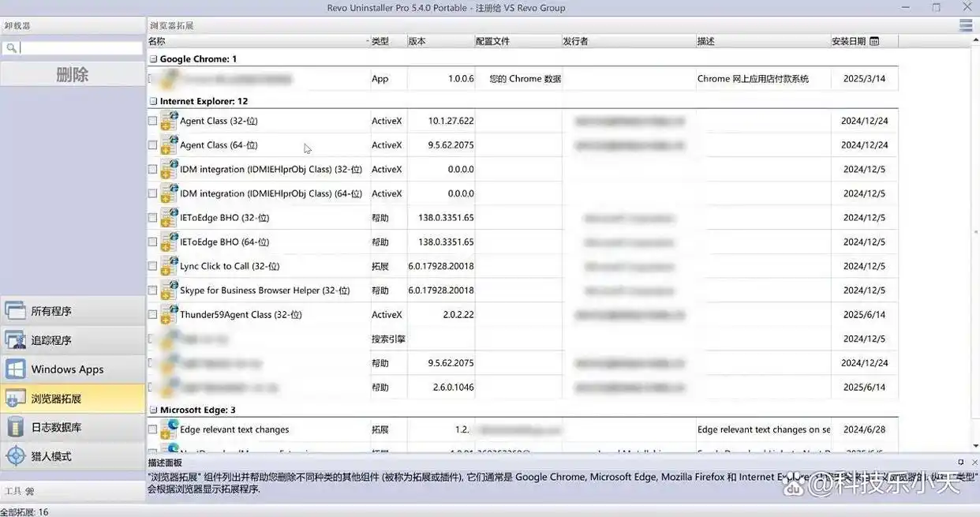
Task: Check the Agent Class (64-位) checkbox
Action: [152, 145]
